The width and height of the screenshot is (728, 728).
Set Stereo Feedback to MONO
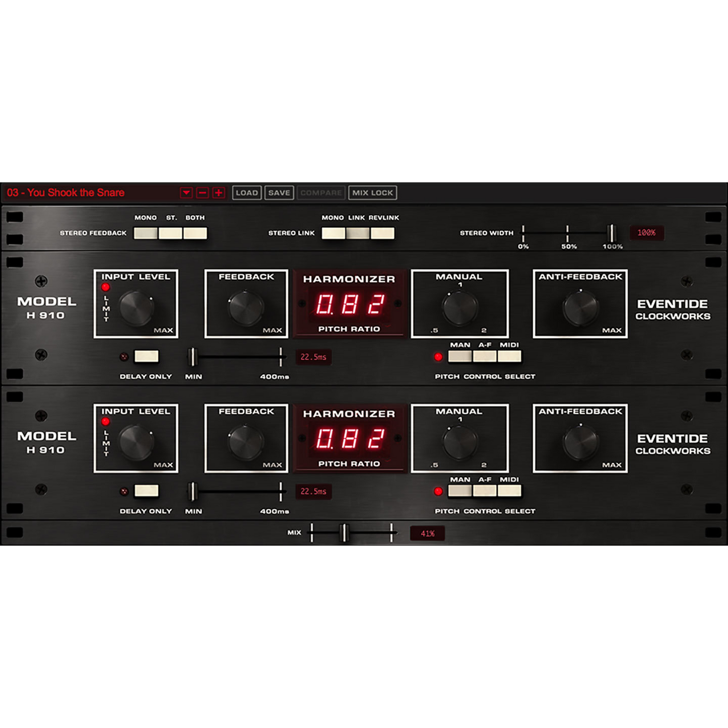(x=146, y=233)
